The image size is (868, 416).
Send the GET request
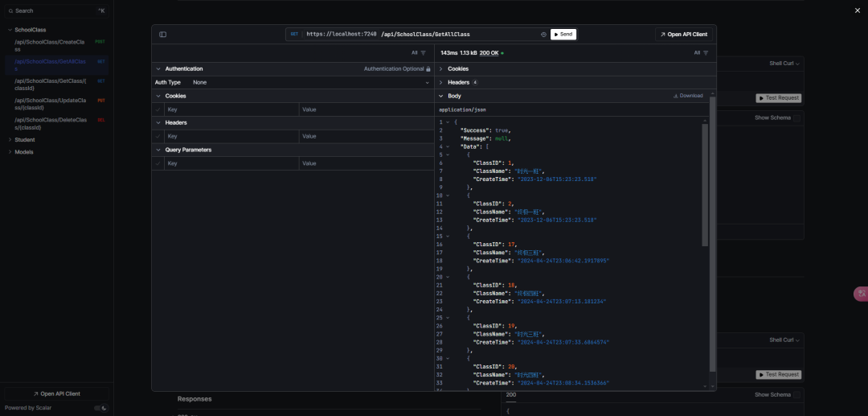click(563, 35)
